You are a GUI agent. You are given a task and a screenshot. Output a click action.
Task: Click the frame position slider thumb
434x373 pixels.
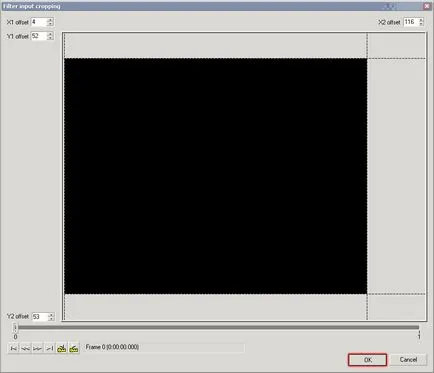(15, 327)
